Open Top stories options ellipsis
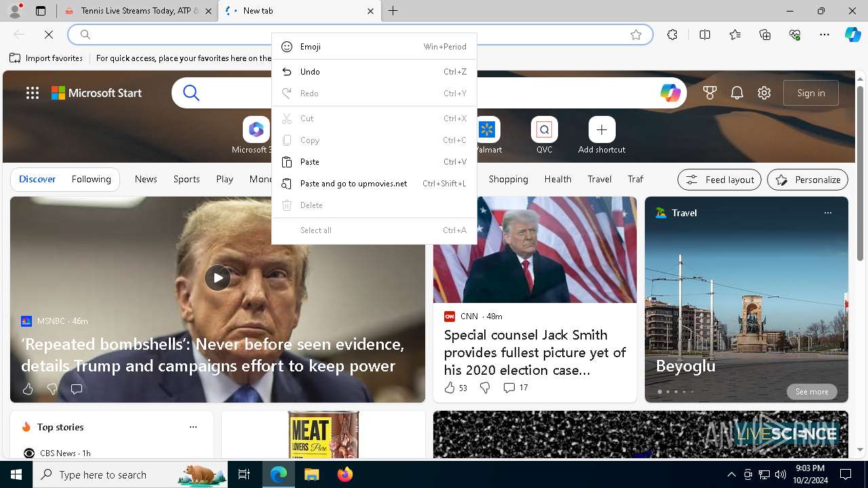Viewport: 868px width, 488px height. (x=193, y=427)
